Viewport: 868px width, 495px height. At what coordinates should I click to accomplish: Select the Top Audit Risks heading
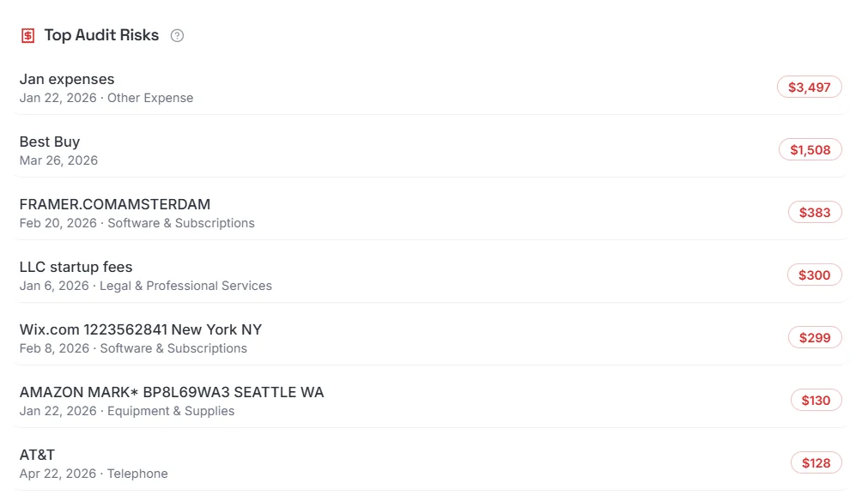coord(101,35)
